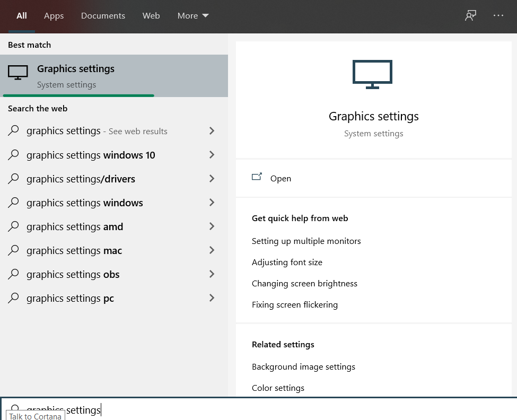Open the three-dot options menu

tap(498, 15)
